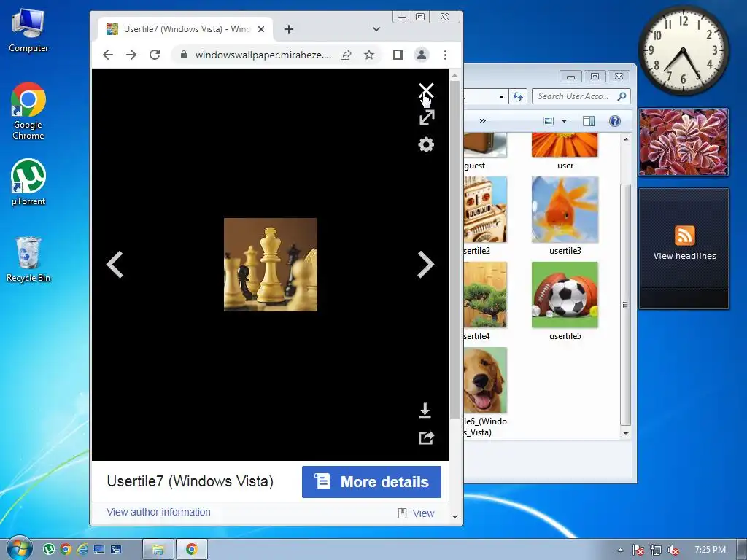This screenshot has width=747, height=560.
Task: Open Chrome tab search dropdown
Action: tap(376, 29)
